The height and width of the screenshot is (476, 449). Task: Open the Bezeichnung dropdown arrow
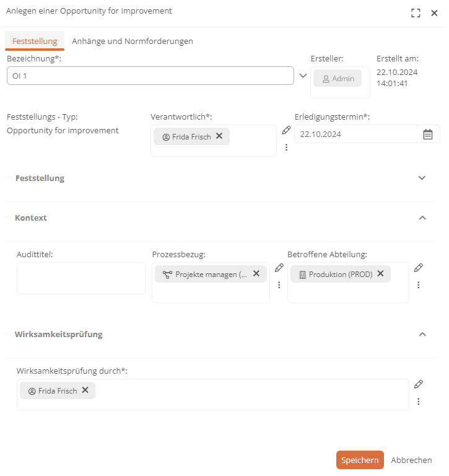(x=303, y=76)
